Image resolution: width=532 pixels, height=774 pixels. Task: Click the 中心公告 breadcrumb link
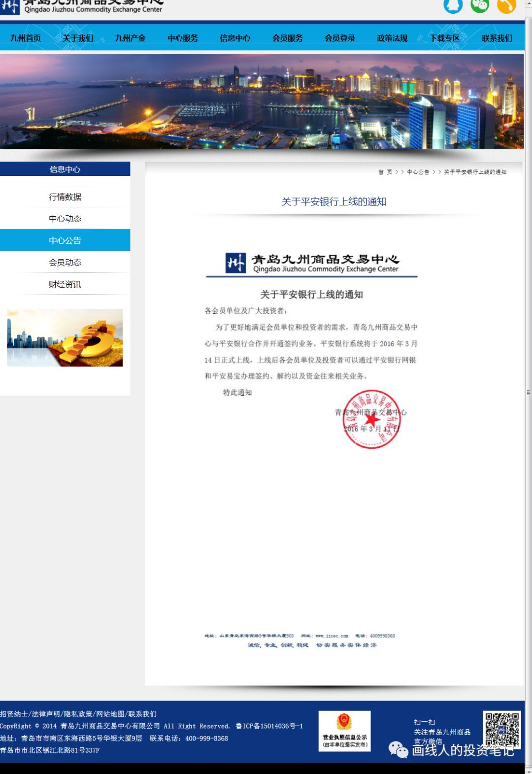click(418, 172)
